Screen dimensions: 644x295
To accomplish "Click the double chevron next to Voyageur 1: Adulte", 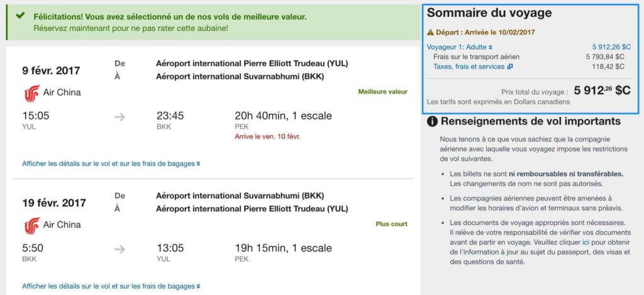I will (491, 47).
